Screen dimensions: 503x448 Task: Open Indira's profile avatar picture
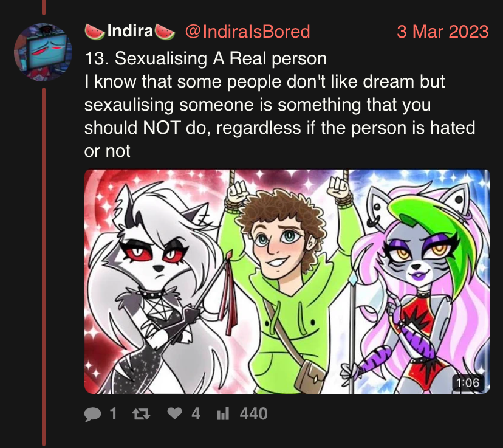pos(43,52)
